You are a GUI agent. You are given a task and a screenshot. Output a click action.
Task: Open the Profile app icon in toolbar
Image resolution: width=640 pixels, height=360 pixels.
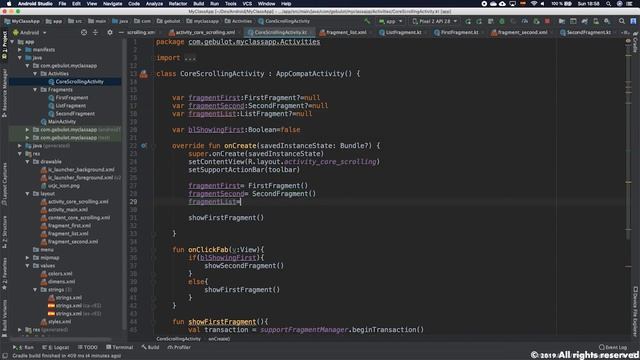pyautogui.click(x=525, y=21)
